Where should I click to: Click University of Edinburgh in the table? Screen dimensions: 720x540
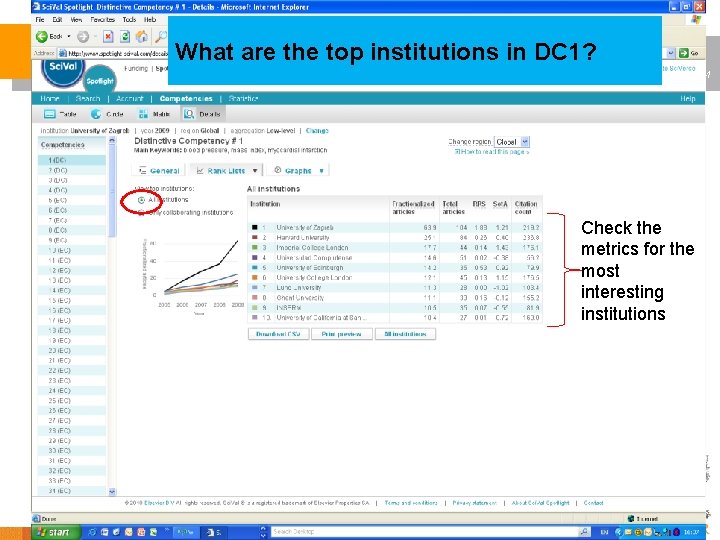[x=309, y=267]
